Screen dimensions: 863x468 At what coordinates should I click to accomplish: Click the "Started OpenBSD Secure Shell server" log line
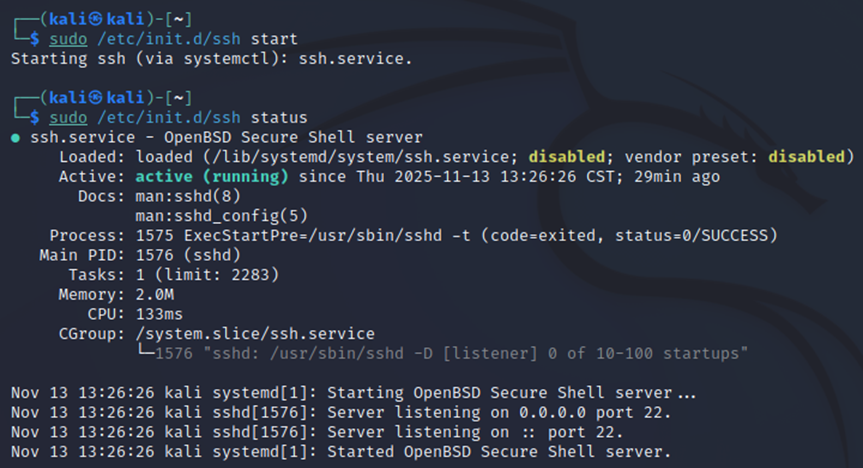(340, 452)
